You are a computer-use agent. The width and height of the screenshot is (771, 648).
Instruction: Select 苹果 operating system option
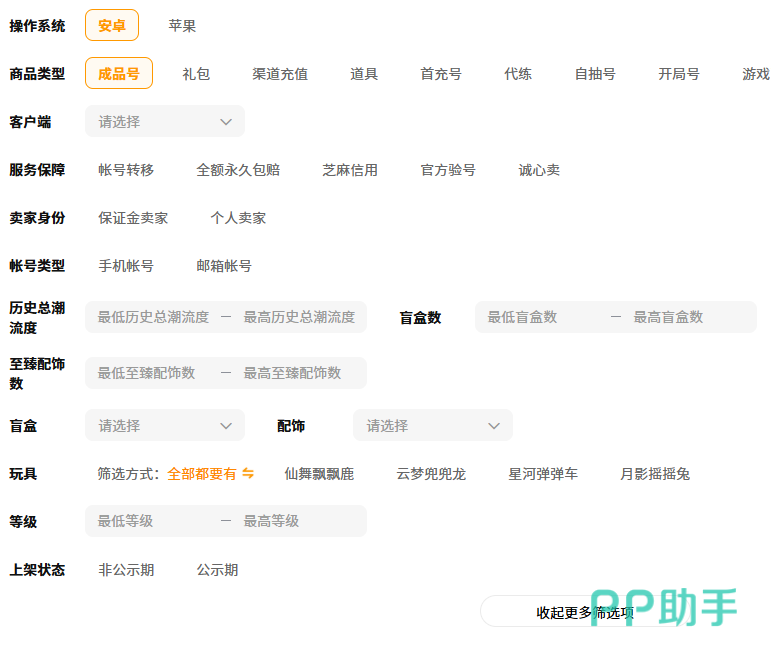(x=182, y=26)
